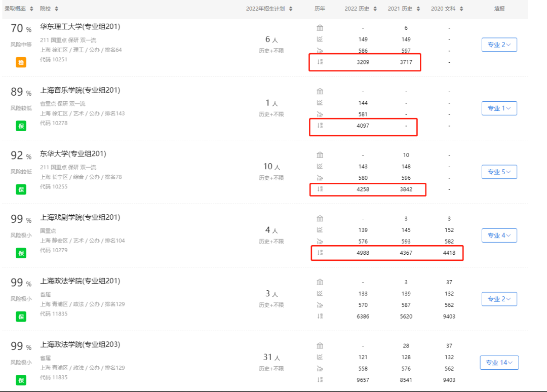547x392 pixels.
Task: Click rank value 4258
Action: [x=363, y=189]
